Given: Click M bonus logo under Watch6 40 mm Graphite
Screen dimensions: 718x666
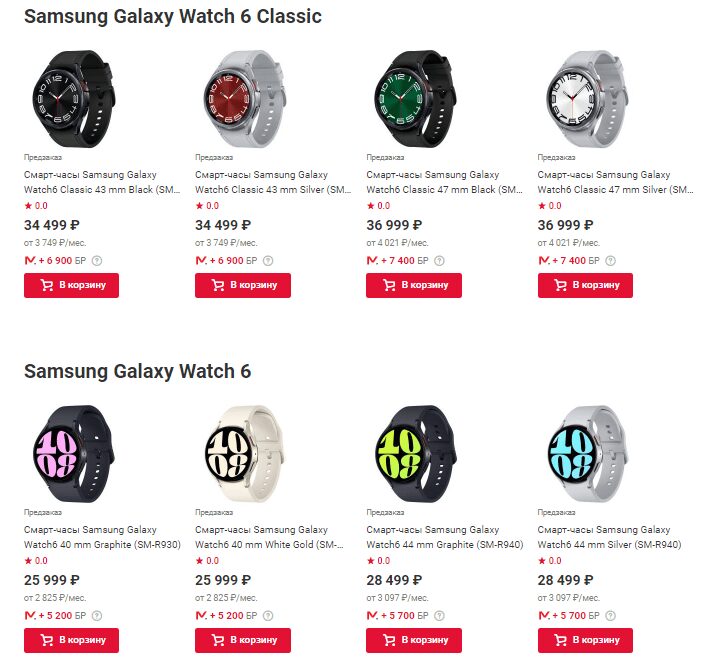Looking at the screenshot, I should click(x=31, y=615).
